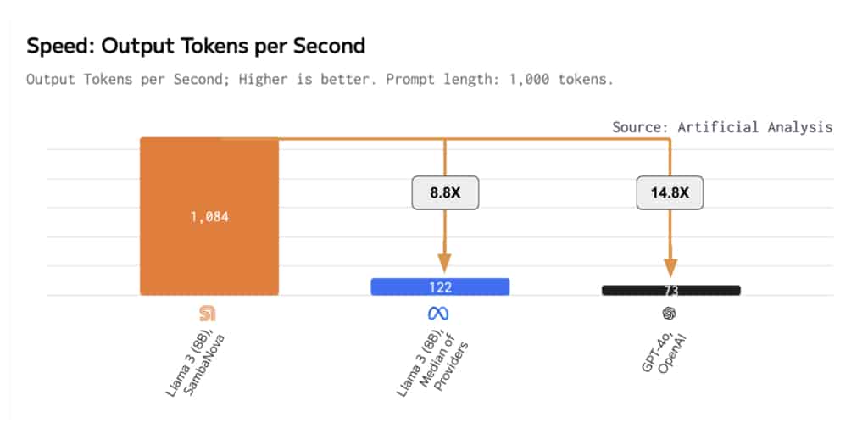Image resolution: width=868 pixels, height=434 pixels.
Task: Click the orange horizontal connector line between arrows
Action: pyautogui.click(x=551, y=138)
